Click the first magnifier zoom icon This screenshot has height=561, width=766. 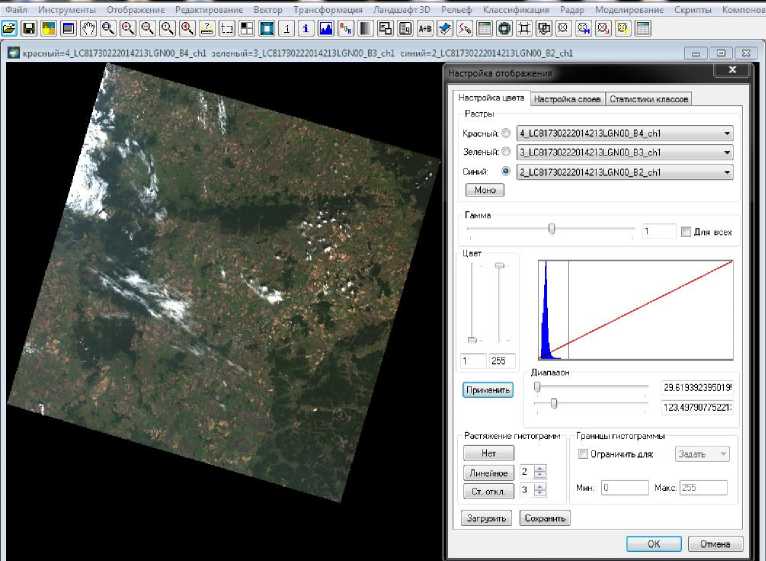point(108,28)
